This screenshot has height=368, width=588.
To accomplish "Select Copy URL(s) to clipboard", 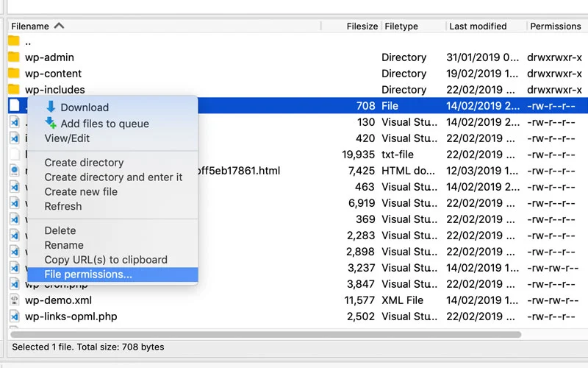I will [x=106, y=260].
